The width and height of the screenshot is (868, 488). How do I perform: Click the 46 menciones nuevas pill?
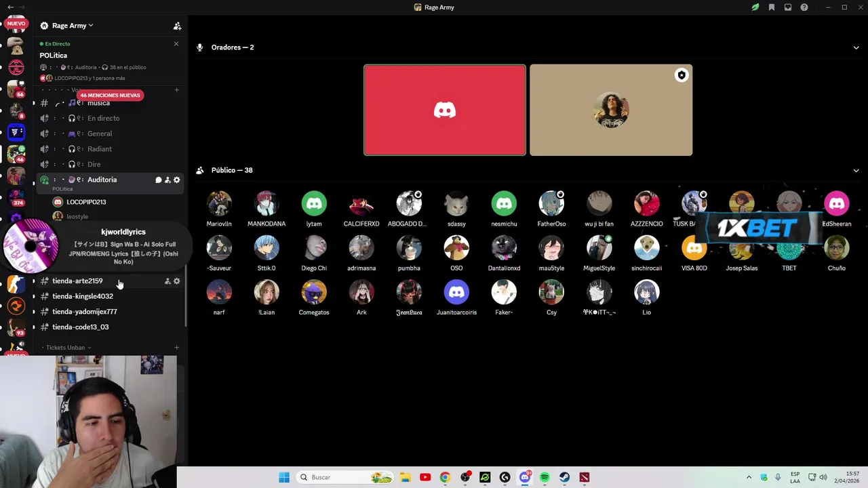pyautogui.click(x=110, y=95)
